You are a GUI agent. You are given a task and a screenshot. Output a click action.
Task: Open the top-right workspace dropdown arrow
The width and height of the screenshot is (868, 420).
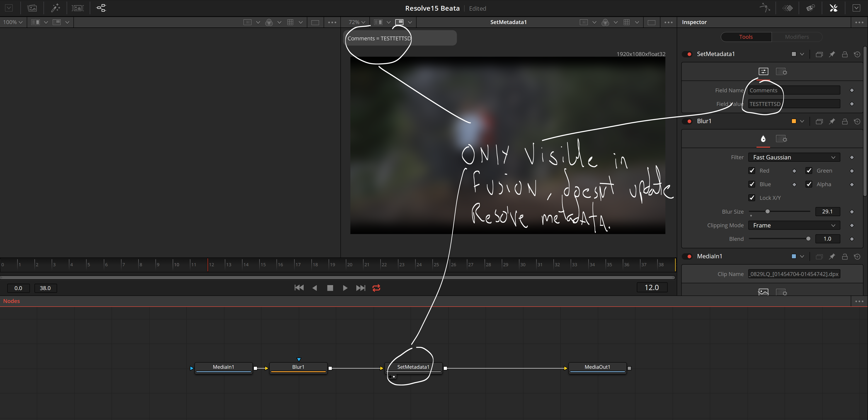856,8
